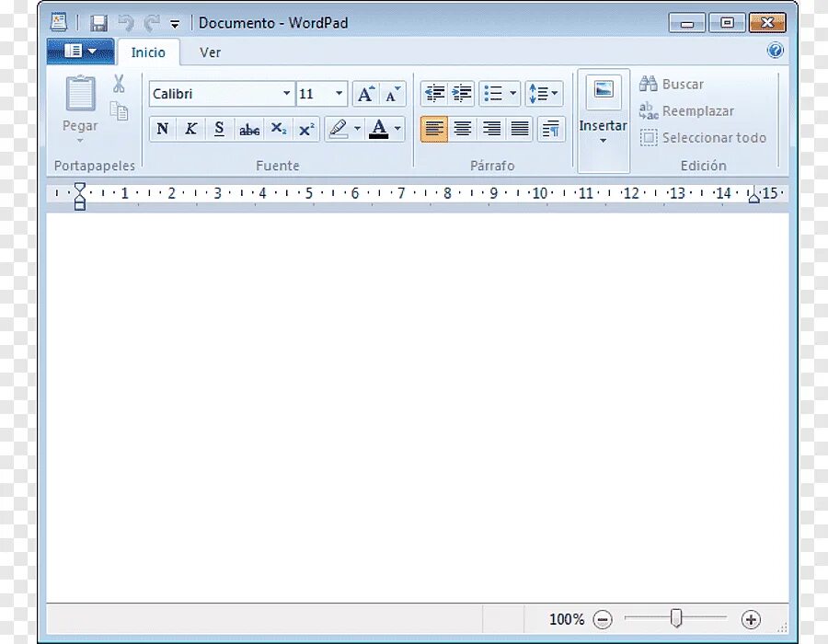Expand the Pegar dropdown arrow

[80, 141]
